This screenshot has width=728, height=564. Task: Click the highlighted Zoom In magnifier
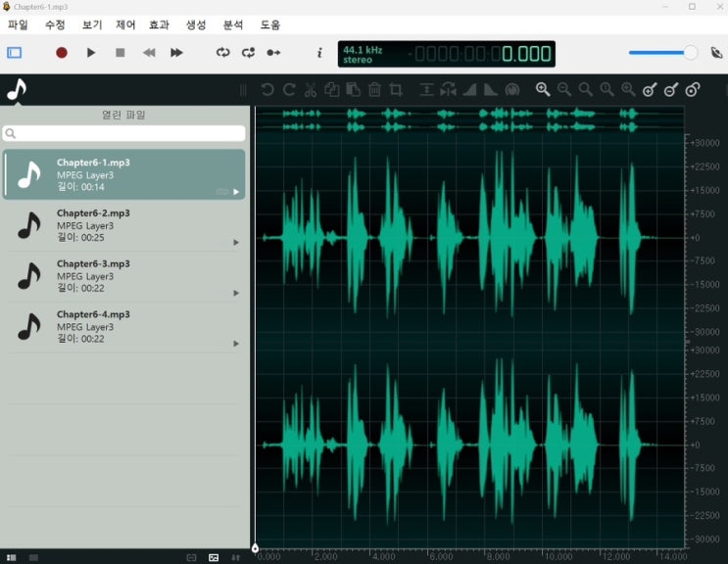point(543,90)
